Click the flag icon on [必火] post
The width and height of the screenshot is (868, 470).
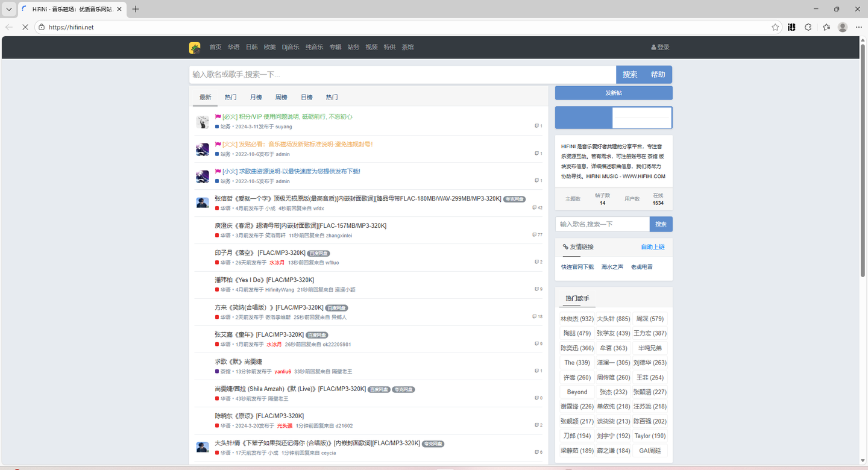(x=218, y=117)
